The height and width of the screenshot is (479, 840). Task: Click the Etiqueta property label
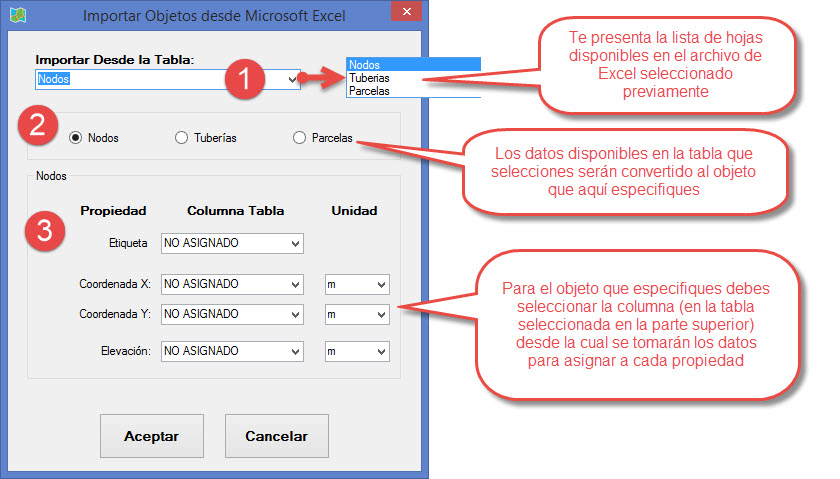coord(128,243)
